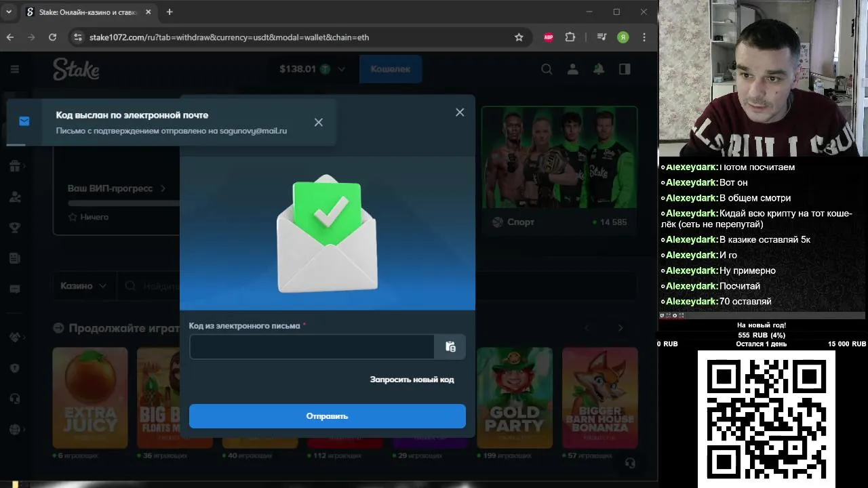View site information icon in address bar
868x488 pixels.
click(x=77, y=37)
